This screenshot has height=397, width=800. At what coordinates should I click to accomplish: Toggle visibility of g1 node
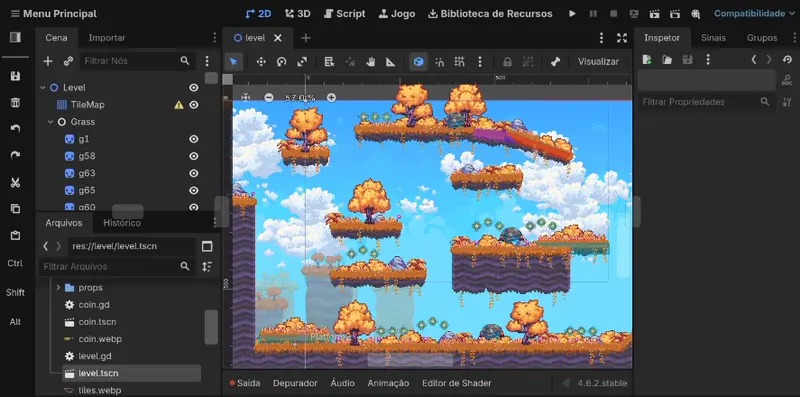pos(193,139)
